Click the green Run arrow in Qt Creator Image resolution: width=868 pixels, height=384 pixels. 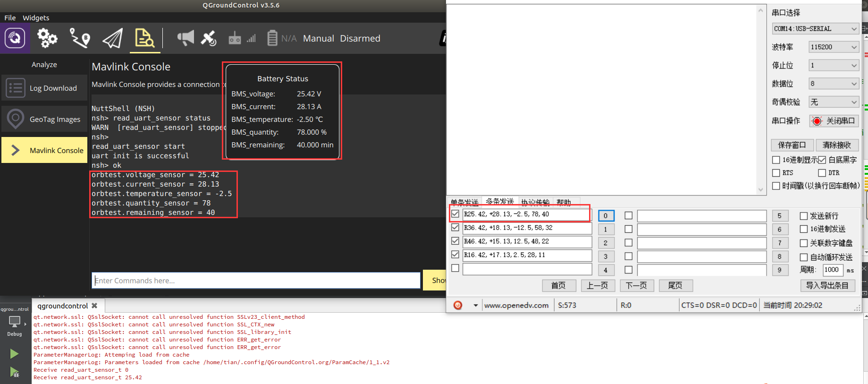[14, 354]
